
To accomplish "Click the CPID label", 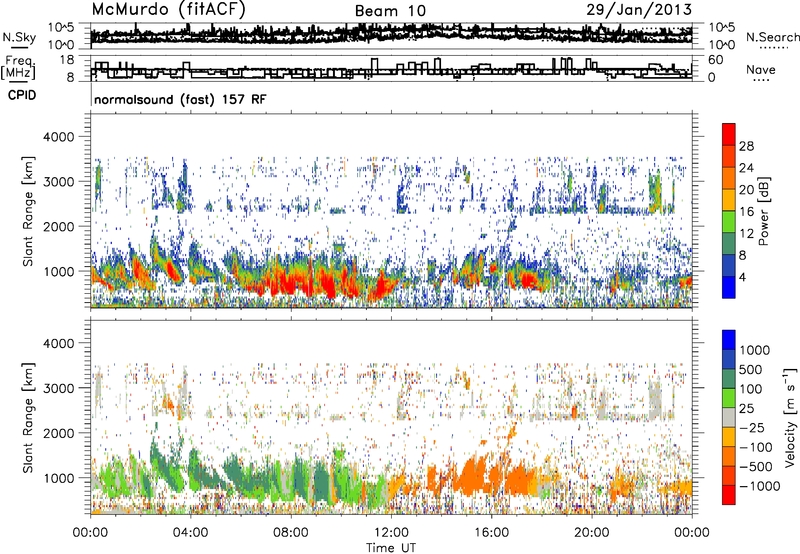I will [x=22, y=95].
